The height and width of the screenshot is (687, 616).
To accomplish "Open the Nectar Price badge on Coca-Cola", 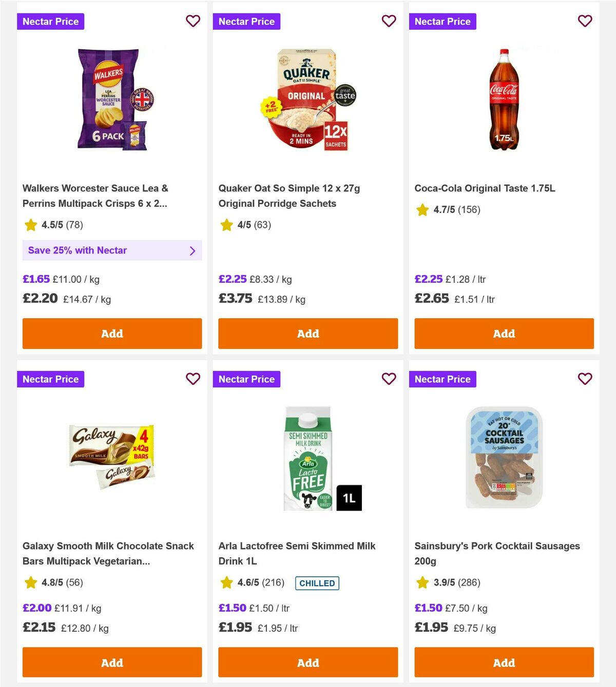I will [443, 21].
